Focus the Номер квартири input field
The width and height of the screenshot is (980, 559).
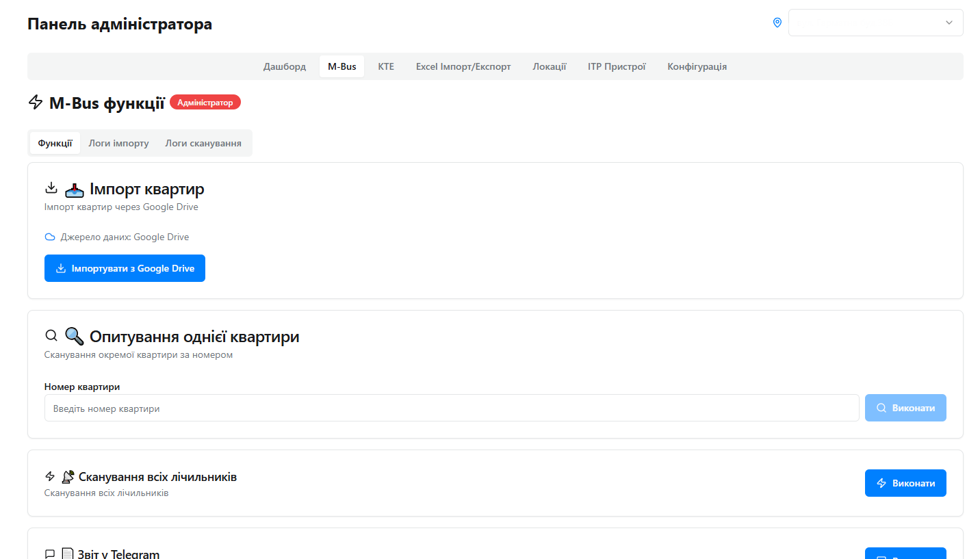[451, 408]
